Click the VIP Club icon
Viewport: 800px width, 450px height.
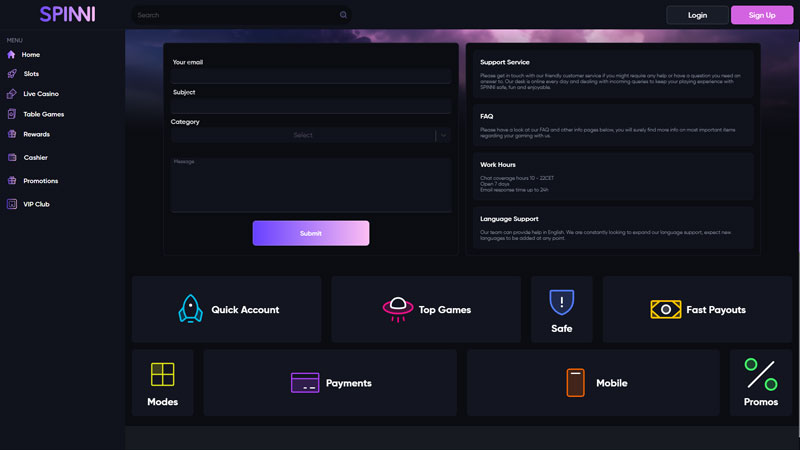[12, 204]
